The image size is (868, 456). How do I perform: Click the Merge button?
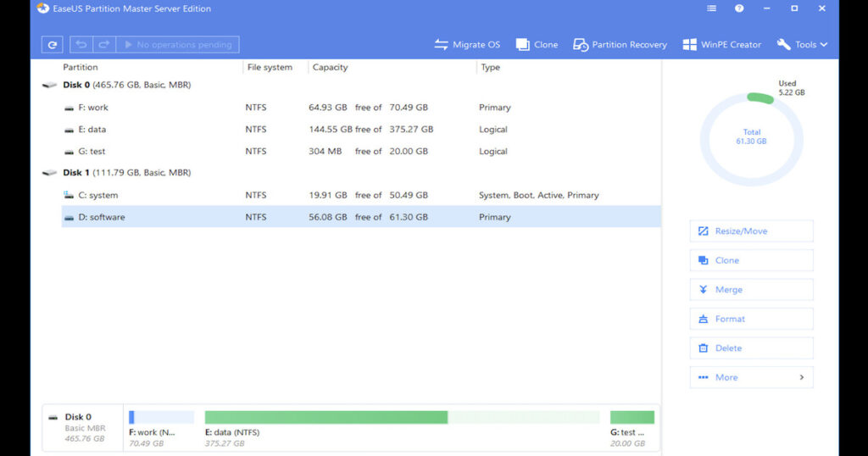click(751, 290)
